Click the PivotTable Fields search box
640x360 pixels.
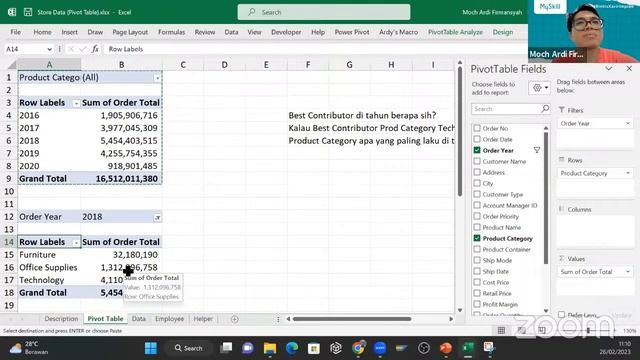pos(511,109)
